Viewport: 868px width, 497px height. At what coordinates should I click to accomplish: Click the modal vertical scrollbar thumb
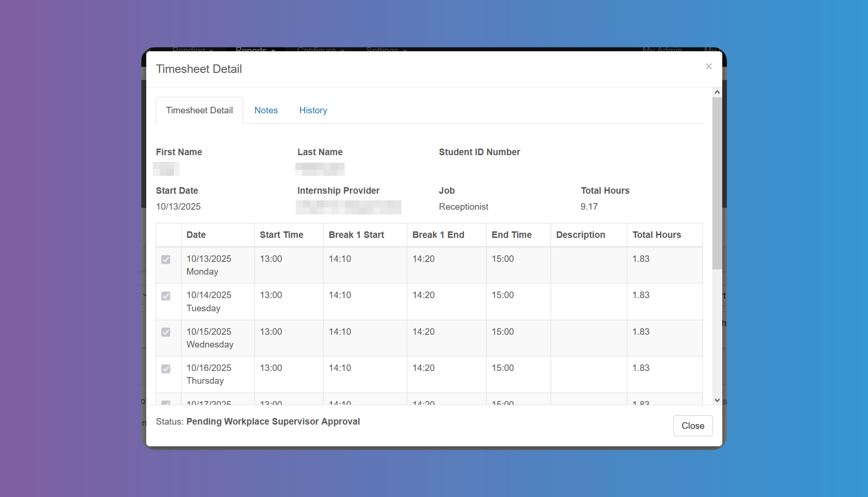pyautogui.click(x=717, y=183)
